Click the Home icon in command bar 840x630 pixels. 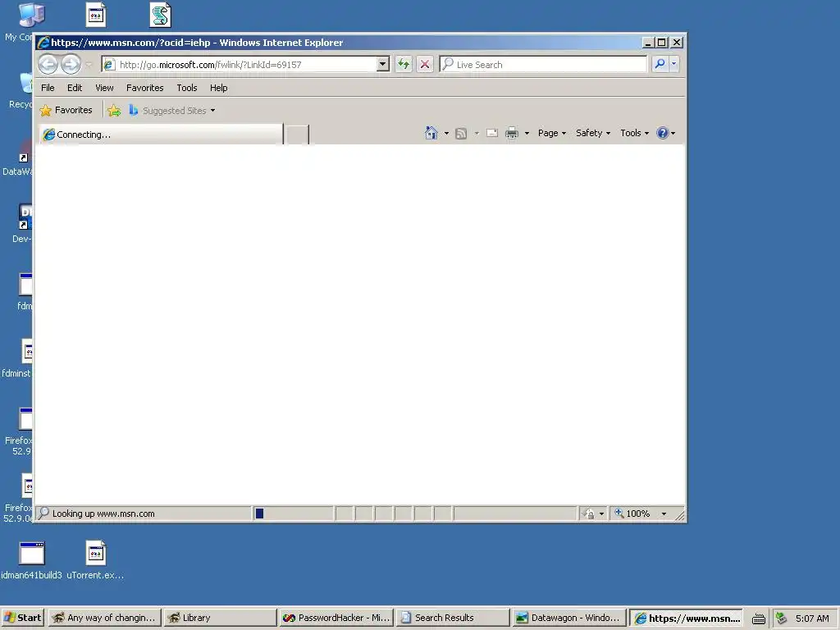tap(431, 133)
